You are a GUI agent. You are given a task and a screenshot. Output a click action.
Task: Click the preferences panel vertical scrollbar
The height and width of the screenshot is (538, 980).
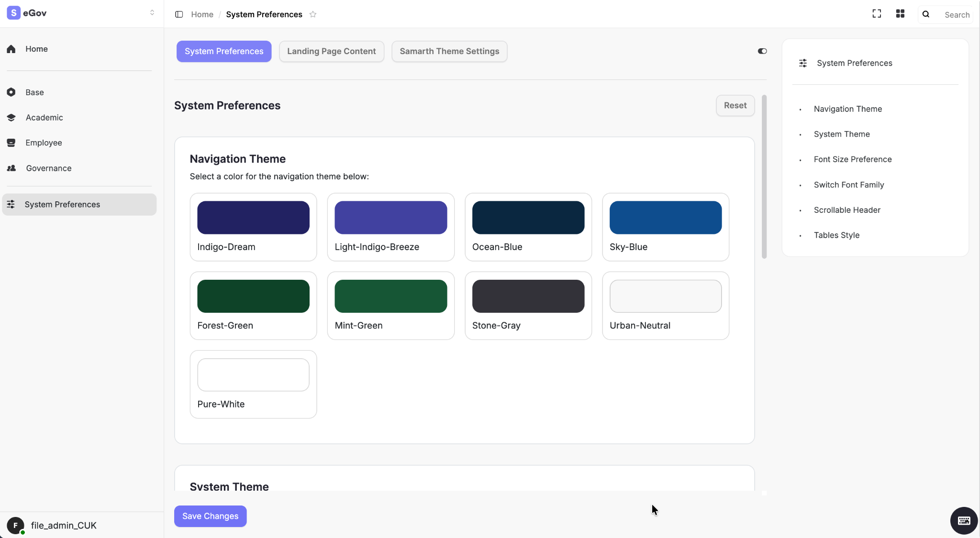tap(764, 177)
